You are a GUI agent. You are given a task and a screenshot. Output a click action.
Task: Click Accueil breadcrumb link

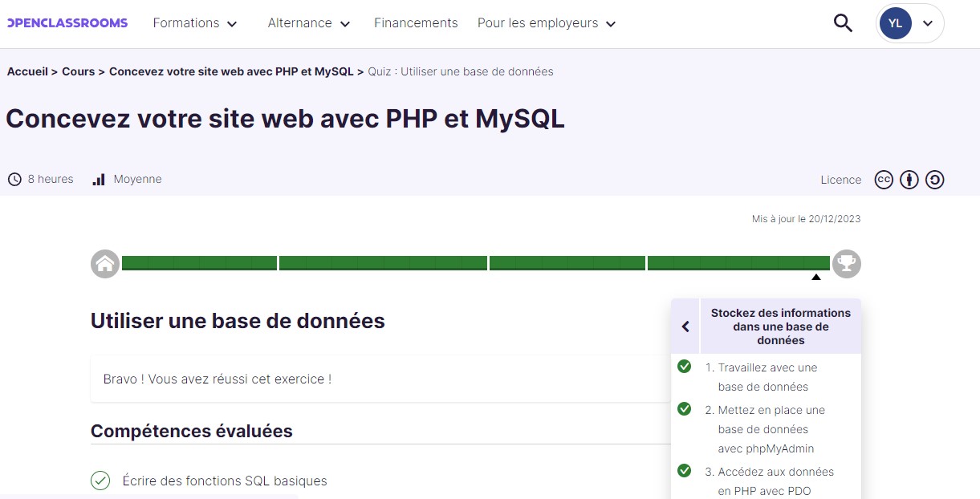(27, 71)
